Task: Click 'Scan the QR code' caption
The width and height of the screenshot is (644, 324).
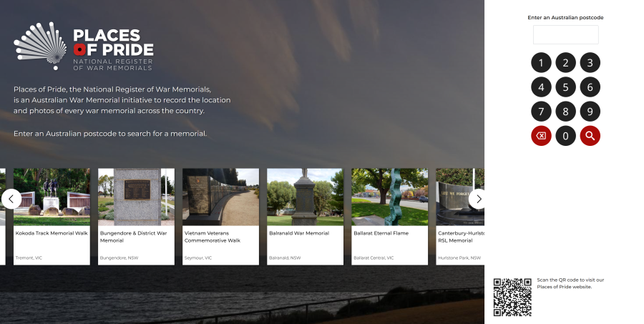Action: coord(570,283)
